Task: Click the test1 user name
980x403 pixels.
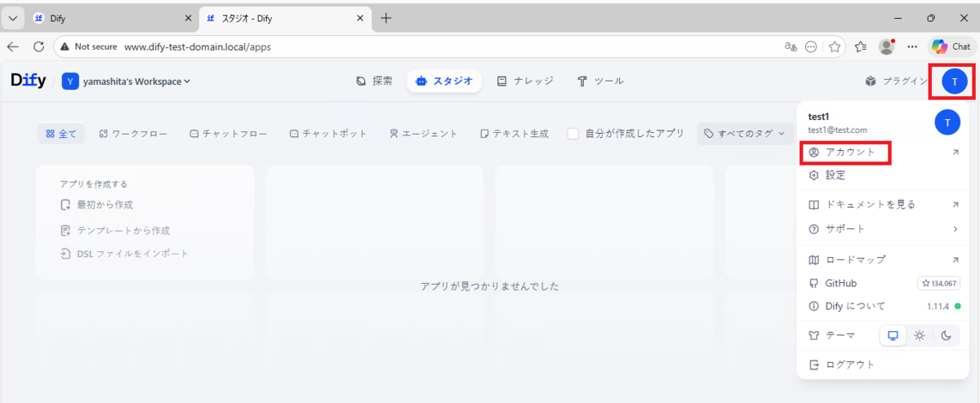Action: pos(818,117)
